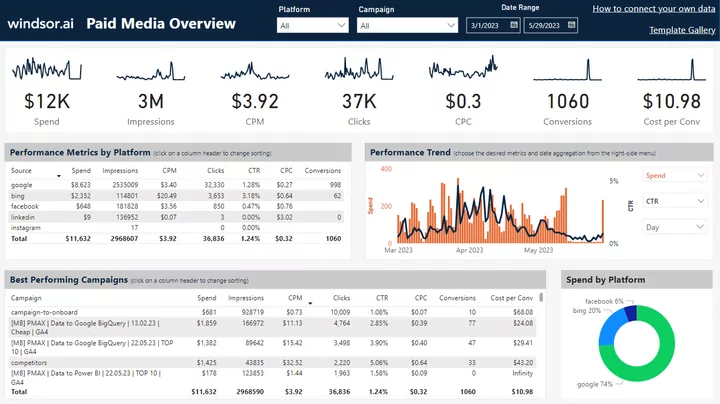
Task: Click the 37K Clicks card value
Action: (x=359, y=101)
